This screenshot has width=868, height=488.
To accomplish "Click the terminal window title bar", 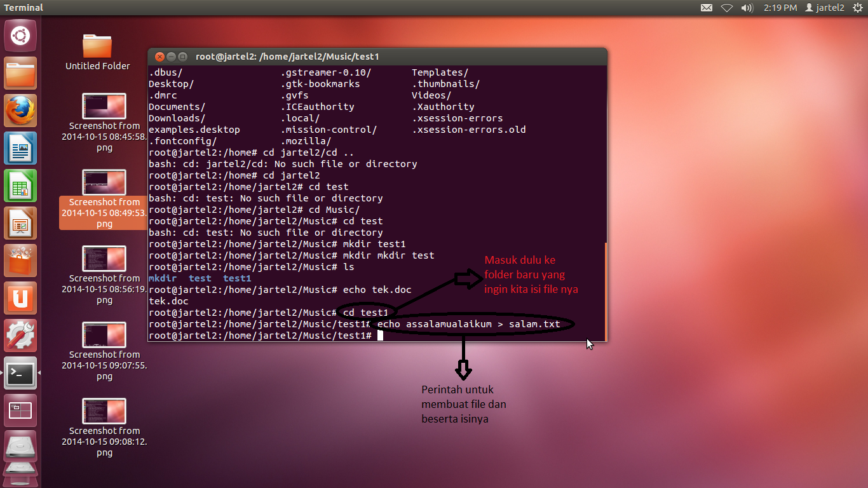I will click(377, 57).
